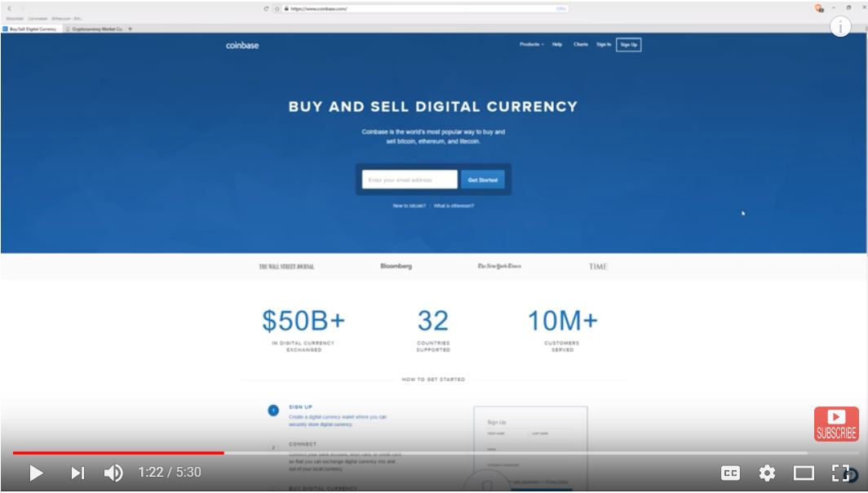Focus the email address input field

tap(410, 180)
